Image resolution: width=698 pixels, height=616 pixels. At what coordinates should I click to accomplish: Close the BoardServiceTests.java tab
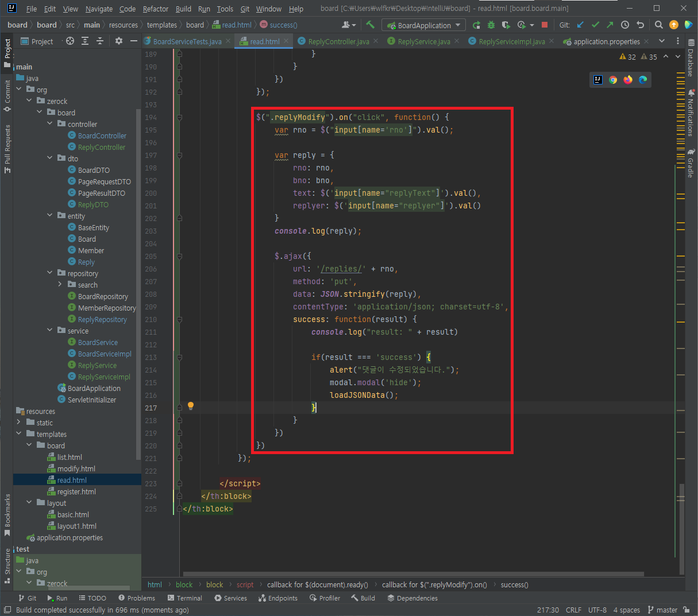(228, 41)
